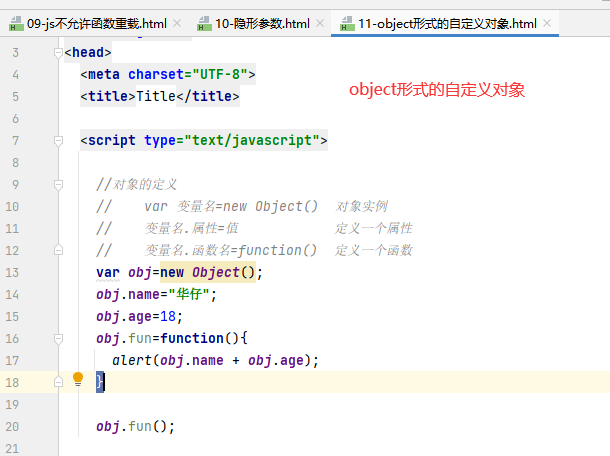Switch to the 10-隐形参数.html tab
Image resolution: width=610 pixels, height=456 pixels.
point(262,24)
